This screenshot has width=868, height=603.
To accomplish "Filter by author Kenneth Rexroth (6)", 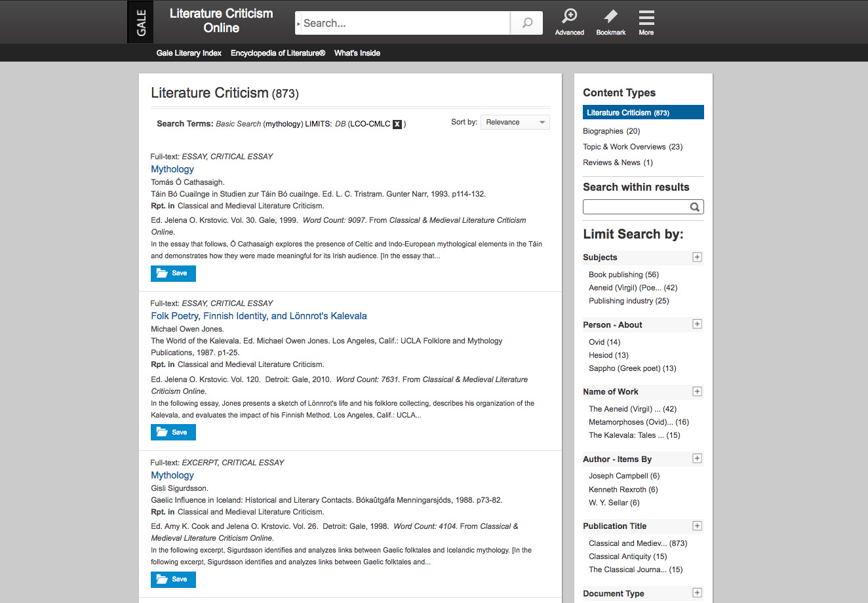I will tap(623, 490).
